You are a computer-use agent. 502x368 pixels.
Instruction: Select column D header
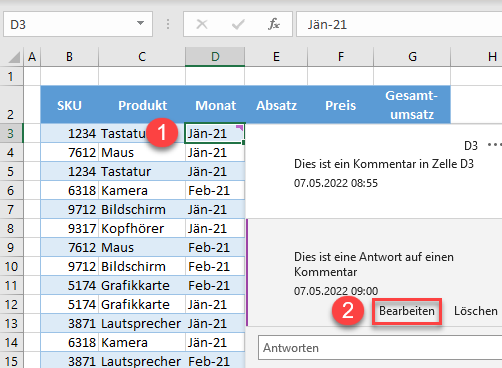(215, 57)
